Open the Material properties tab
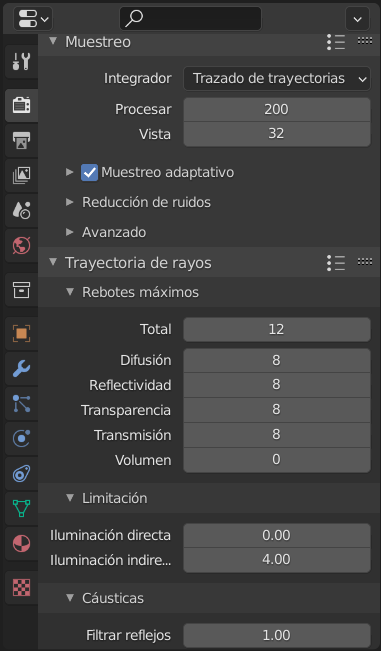The width and height of the screenshot is (381, 651). click(21, 543)
